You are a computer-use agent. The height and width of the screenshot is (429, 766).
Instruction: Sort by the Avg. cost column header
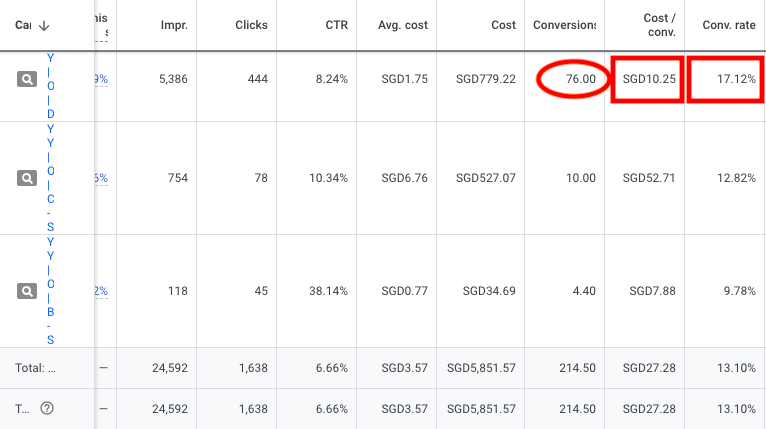pyautogui.click(x=405, y=25)
